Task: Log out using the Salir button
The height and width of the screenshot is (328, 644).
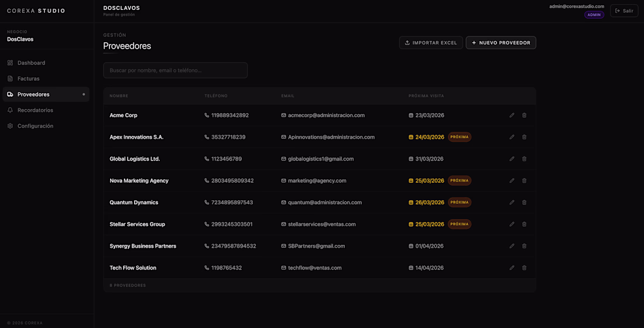Action: pos(624,11)
